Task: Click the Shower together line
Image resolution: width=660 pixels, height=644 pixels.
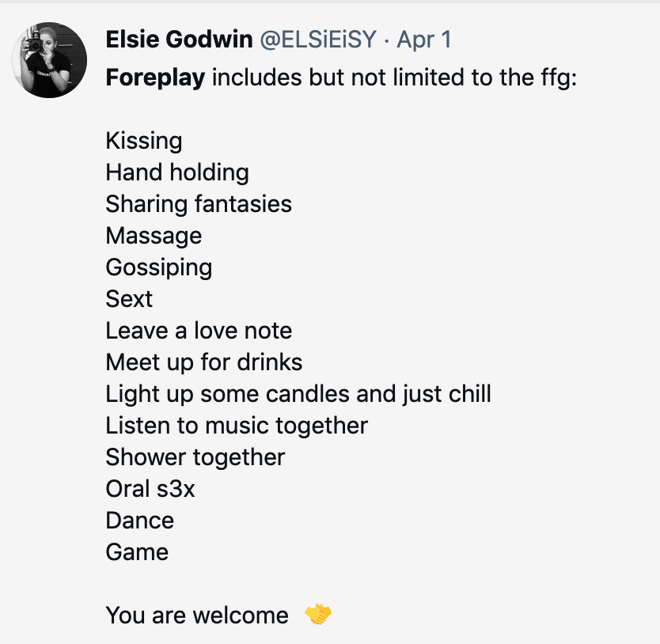Action: click(x=195, y=457)
